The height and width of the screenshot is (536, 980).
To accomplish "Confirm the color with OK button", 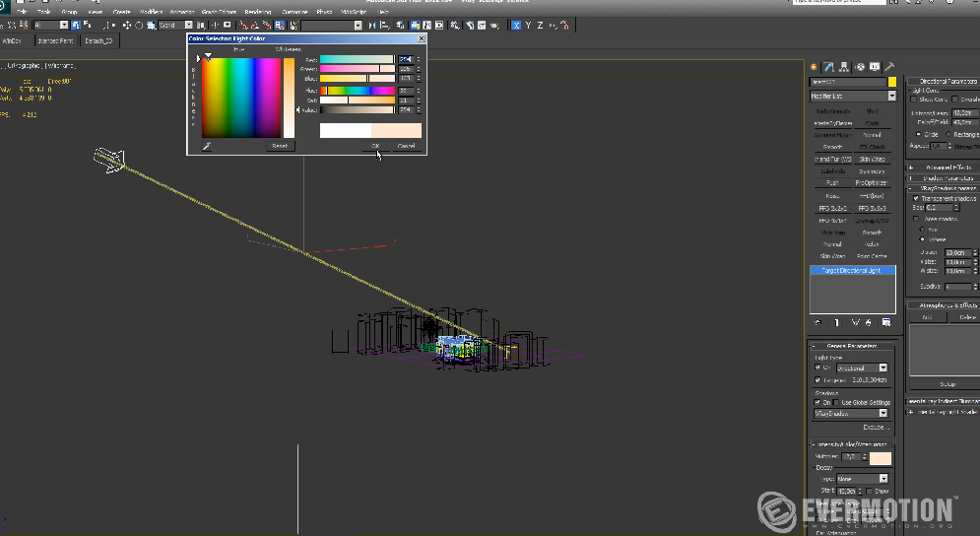I will tap(375, 146).
